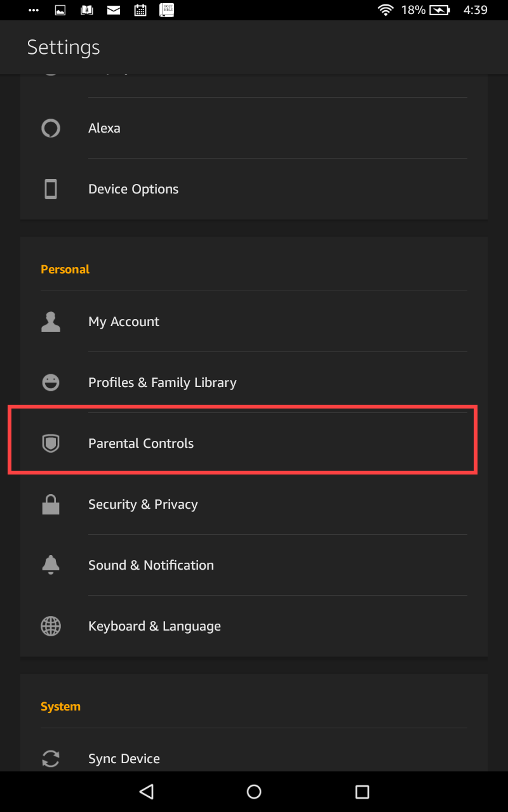Open Profiles & Family Library

[x=254, y=383]
